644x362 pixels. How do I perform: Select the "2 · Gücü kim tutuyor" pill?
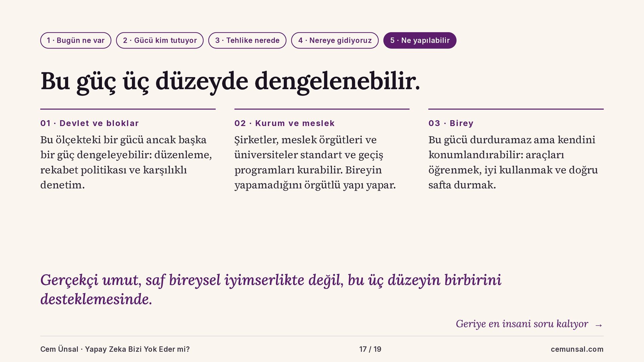[x=160, y=41]
